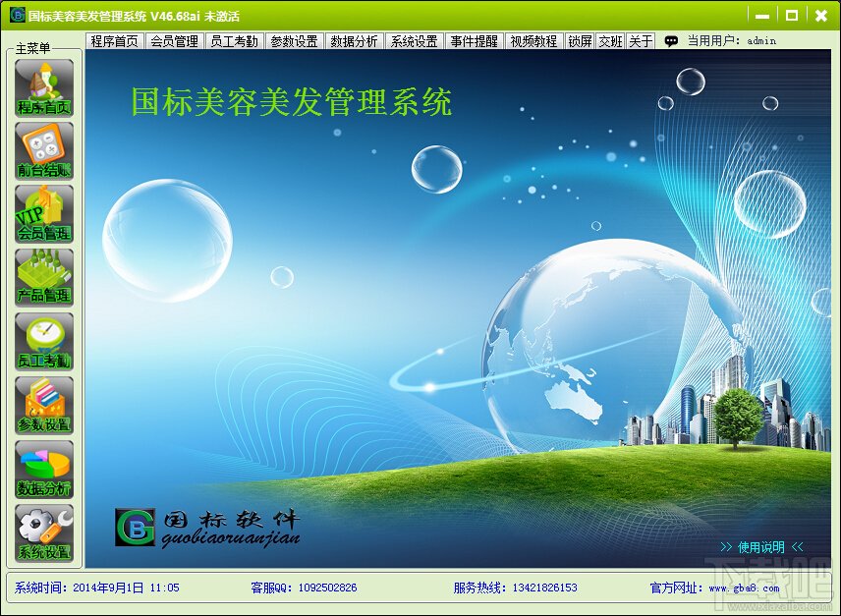Click 锁屏 to lock the screen
841x616 pixels.
(580, 41)
